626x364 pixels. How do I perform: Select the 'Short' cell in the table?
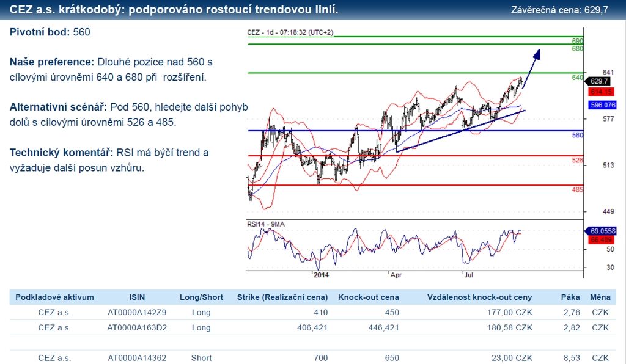(201, 358)
